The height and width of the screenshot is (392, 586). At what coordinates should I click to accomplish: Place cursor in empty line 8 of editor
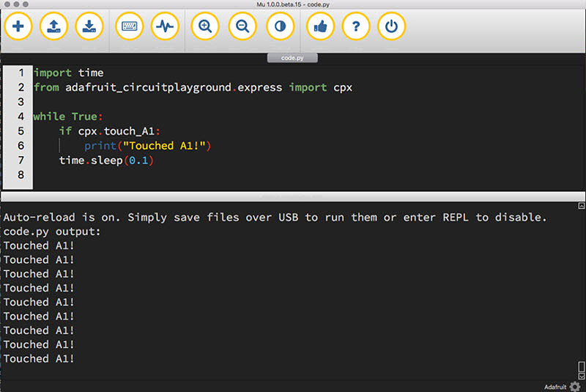(x=146, y=175)
